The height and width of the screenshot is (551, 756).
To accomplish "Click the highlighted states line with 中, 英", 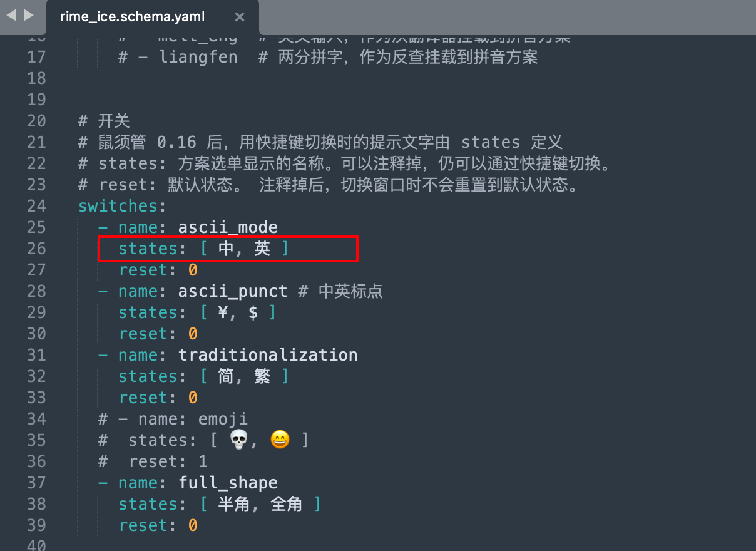I will tap(228, 249).
